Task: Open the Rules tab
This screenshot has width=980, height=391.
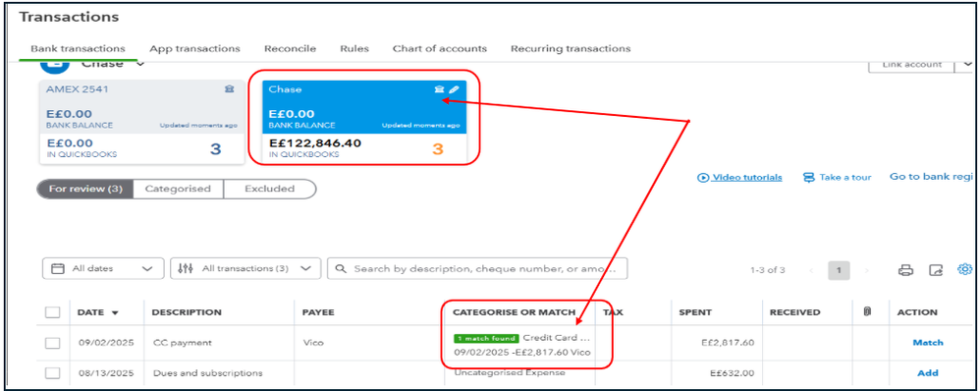Action: click(354, 48)
